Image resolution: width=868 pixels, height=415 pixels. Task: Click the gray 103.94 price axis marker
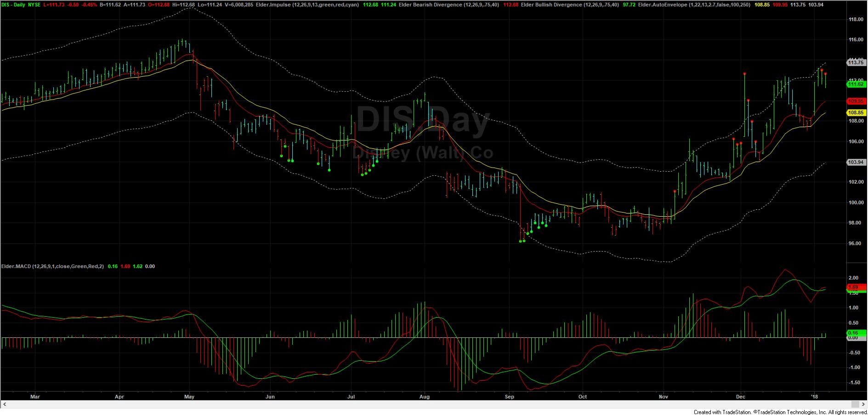(856, 163)
